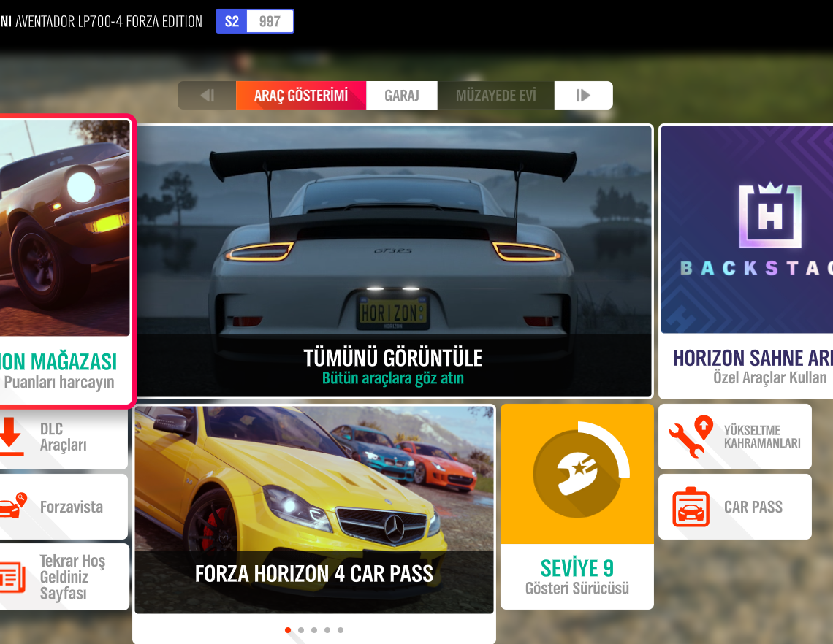Select first carousel page dot

click(288, 630)
